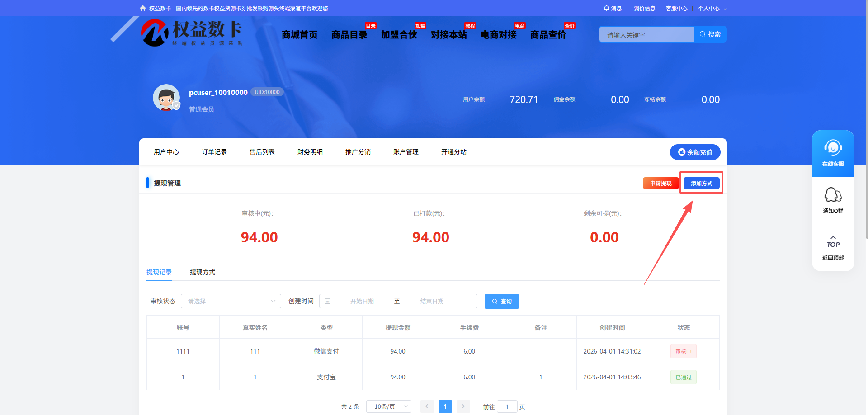Viewport: 868px width, 415px height.
Task: Click the 消息 bell notification icon
Action: point(606,8)
